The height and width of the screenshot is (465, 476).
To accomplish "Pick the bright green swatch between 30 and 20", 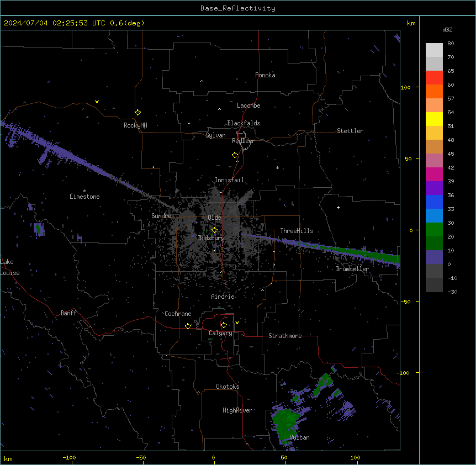I will point(434,230).
